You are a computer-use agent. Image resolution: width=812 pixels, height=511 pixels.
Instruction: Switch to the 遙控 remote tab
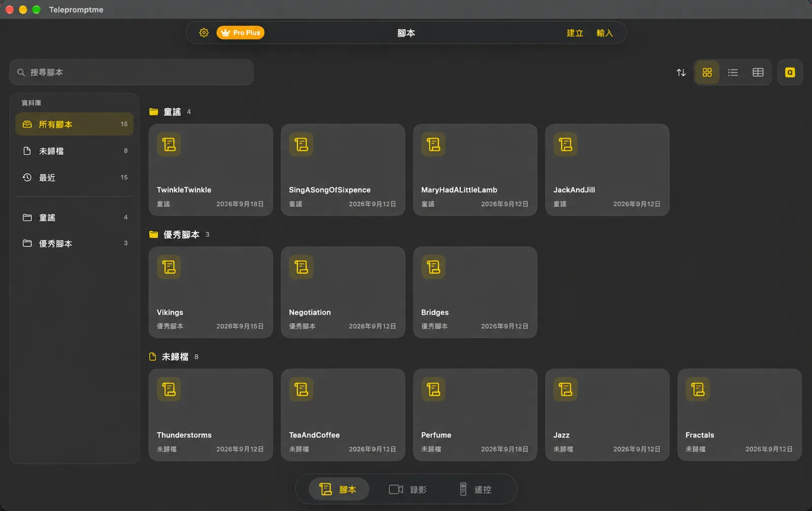click(476, 489)
